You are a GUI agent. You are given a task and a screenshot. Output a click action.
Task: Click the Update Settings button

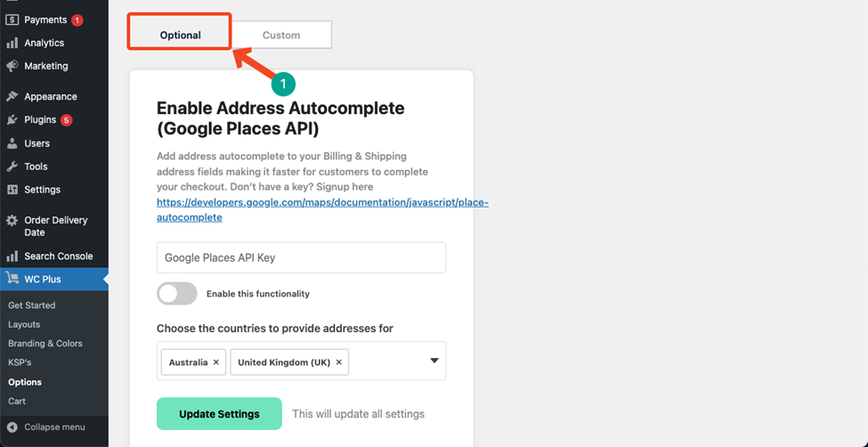tap(219, 414)
